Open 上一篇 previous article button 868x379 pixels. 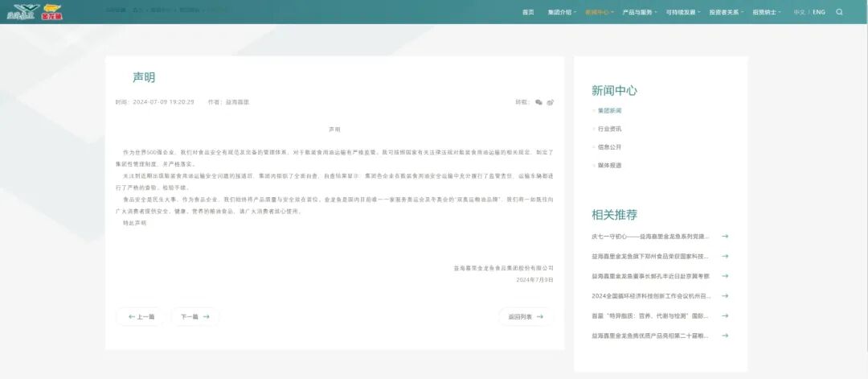tap(141, 316)
